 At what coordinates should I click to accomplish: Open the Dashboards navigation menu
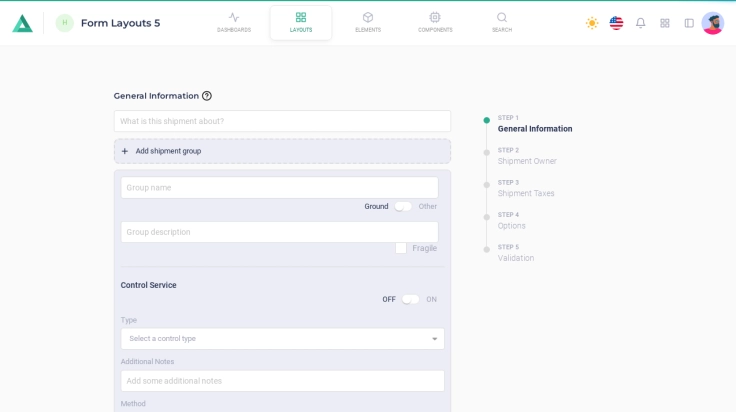[234, 22]
